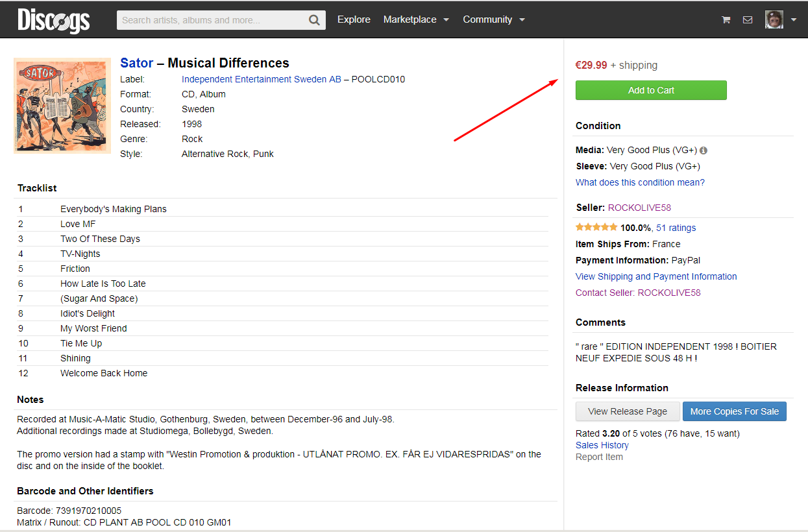Click the catalog number POOLCD010
This screenshot has width=808, height=532.
point(378,79)
